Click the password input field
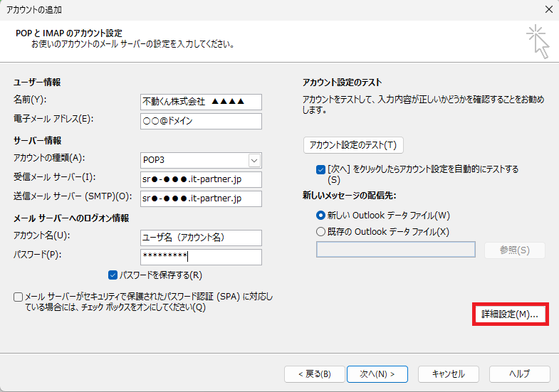The image size is (559, 392). pos(201,256)
